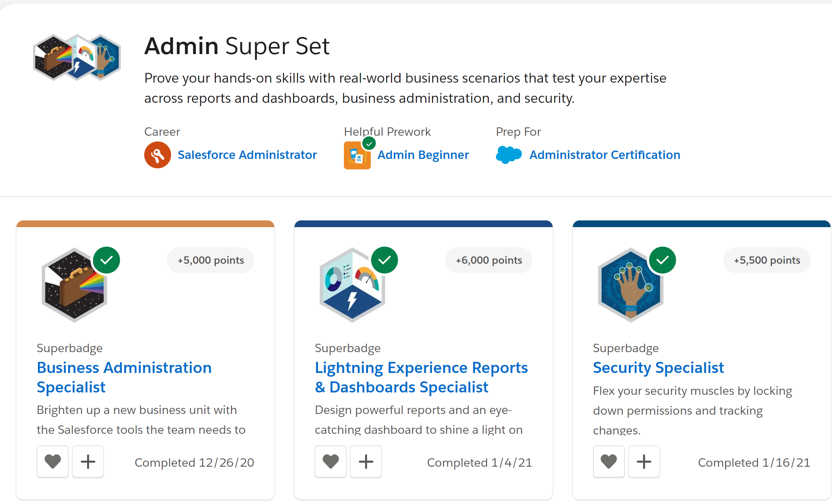Open the Salesforce Administrator career link
Viewport: 832px width, 504px height.
tap(247, 155)
